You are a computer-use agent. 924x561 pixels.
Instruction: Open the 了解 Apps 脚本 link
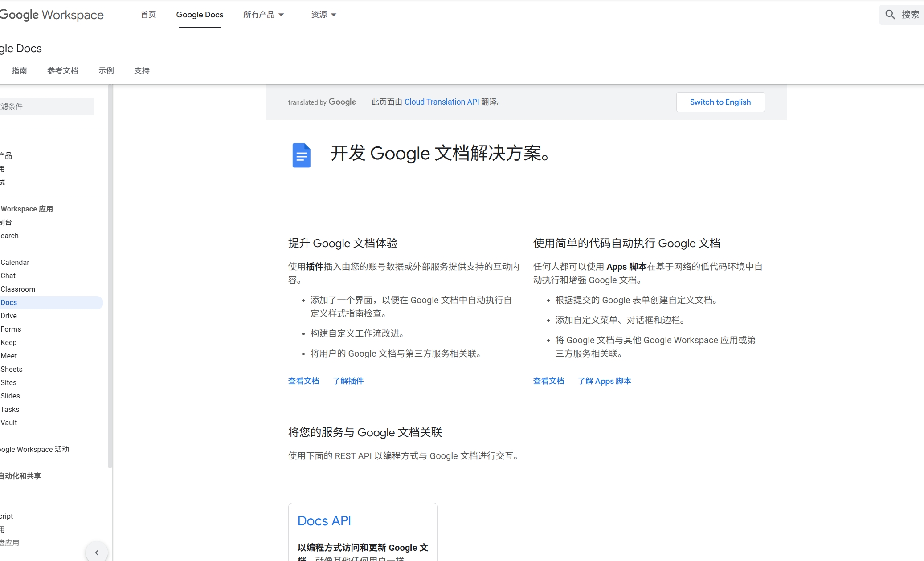click(604, 381)
